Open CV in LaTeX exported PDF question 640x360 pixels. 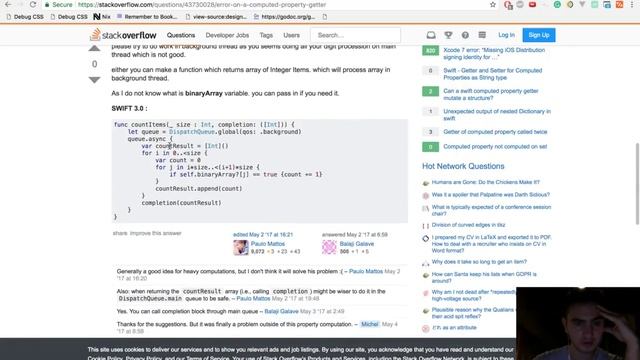[491, 244]
